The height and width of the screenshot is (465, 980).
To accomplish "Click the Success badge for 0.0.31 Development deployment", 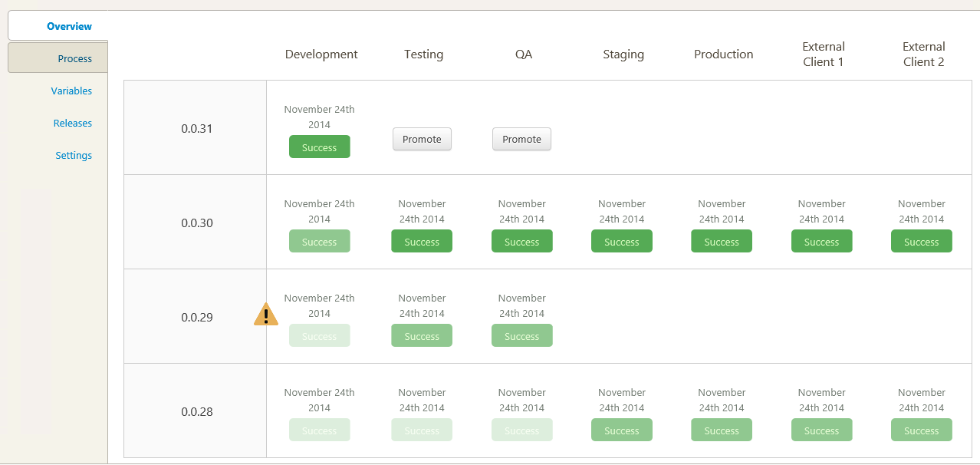I will point(319,146).
